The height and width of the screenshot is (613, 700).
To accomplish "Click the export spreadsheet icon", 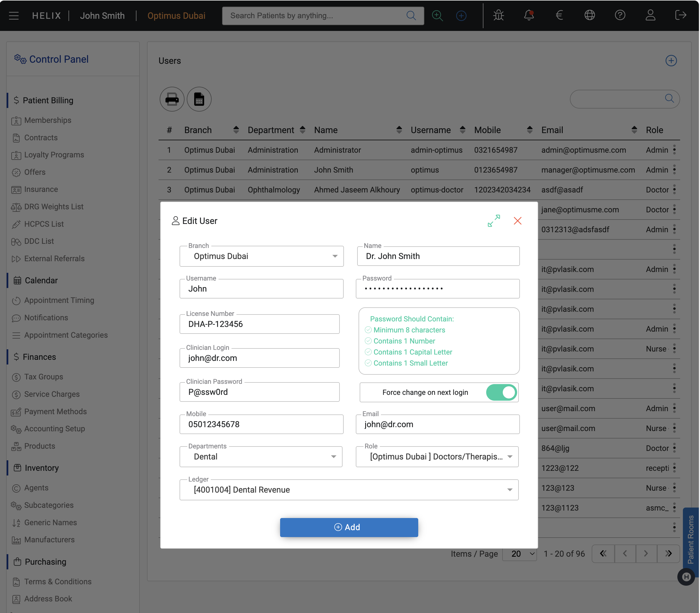I will [199, 99].
